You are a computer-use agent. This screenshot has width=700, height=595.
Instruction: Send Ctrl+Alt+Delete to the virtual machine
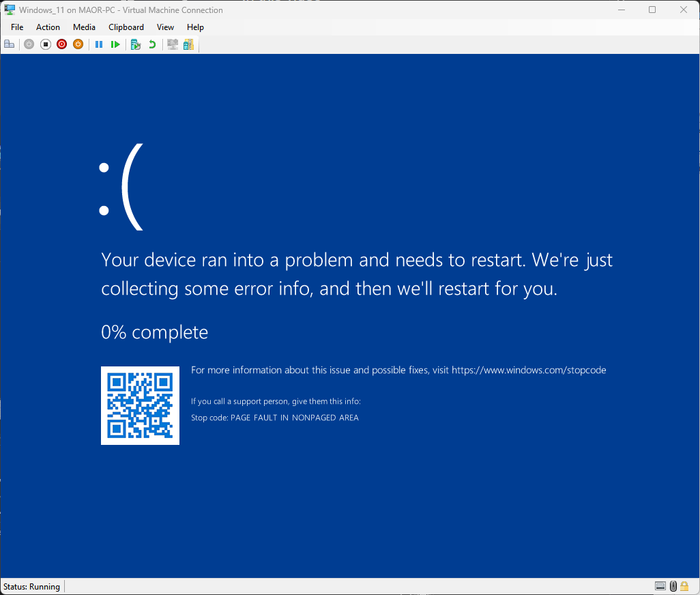[9, 44]
